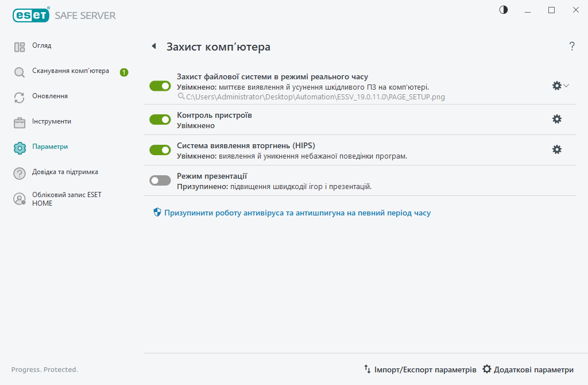Open Додаткові параметри at the bottom
This screenshot has width=588, height=385.
click(528, 369)
